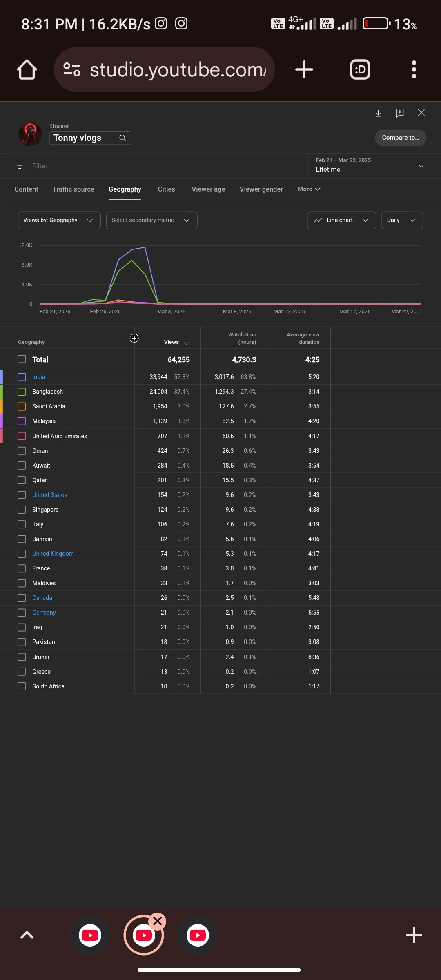441x980 pixels.
Task: Add a metric column with plus icon
Action: point(134,338)
